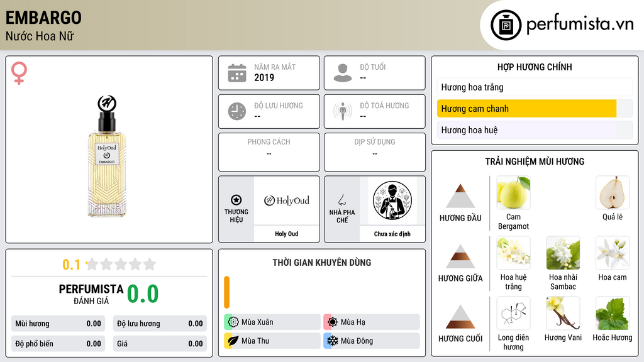Click the Dịp sử dụng occasion box
Viewport: 644px width, 362px height.
375,152
